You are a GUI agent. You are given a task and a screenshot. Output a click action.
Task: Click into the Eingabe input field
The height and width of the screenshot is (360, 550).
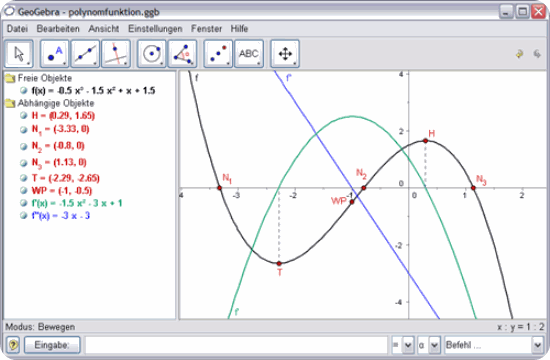(236, 345)
